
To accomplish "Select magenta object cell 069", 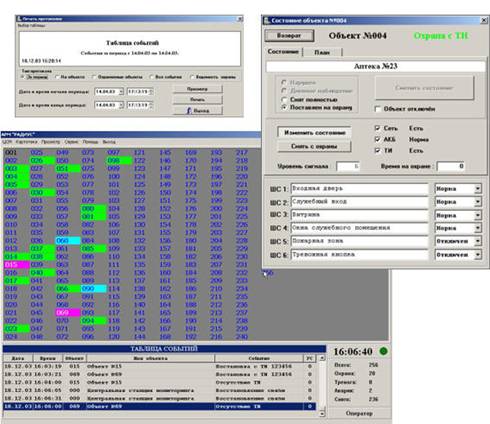I will (x=68, y=313).
